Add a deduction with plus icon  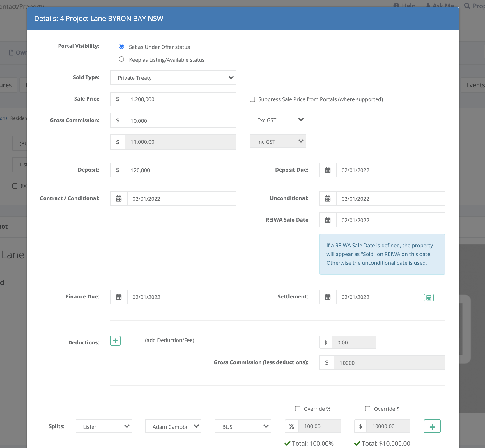point(115,341)
